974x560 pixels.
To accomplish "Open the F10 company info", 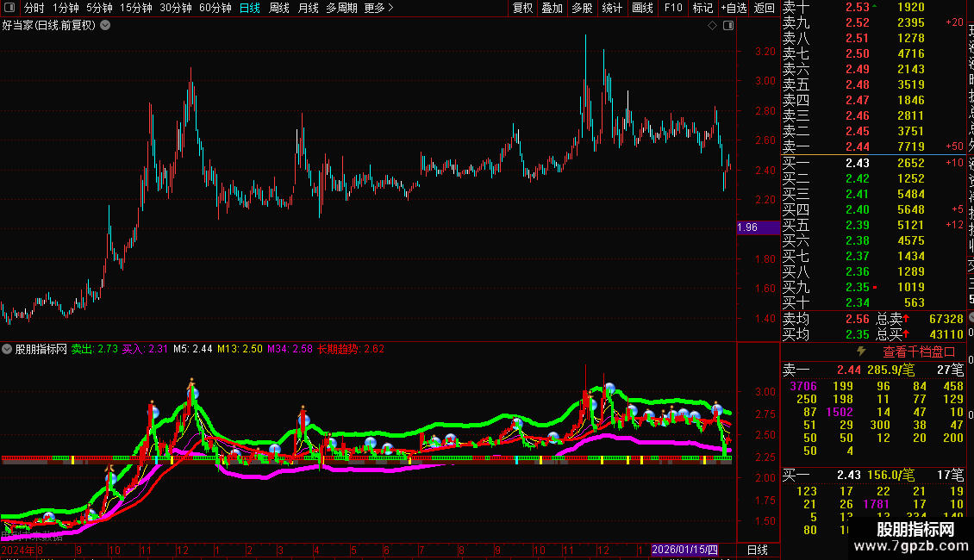I will pos(672,8).
